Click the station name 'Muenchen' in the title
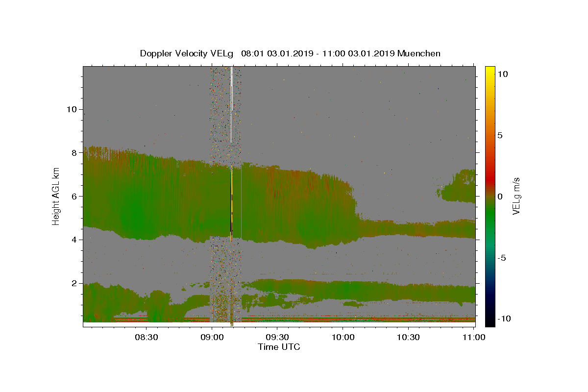This screenshot has height=392, width=588. (419, 53)
